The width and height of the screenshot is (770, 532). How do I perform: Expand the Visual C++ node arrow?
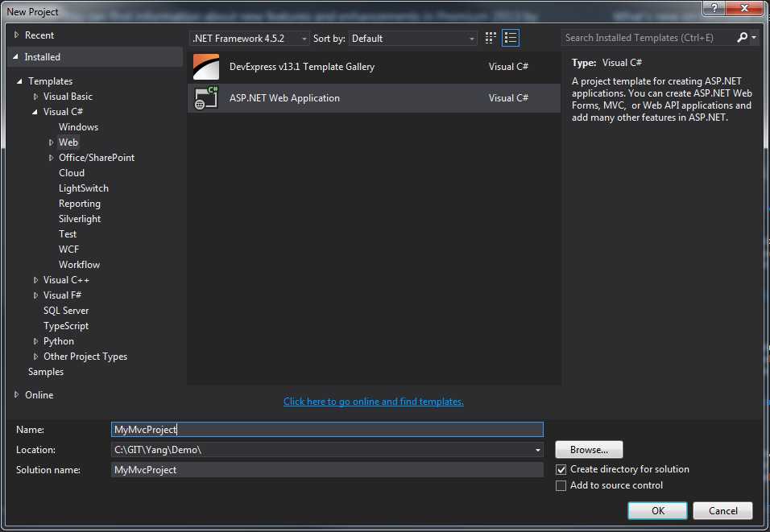pyautogui.click(x=35, y=280)
